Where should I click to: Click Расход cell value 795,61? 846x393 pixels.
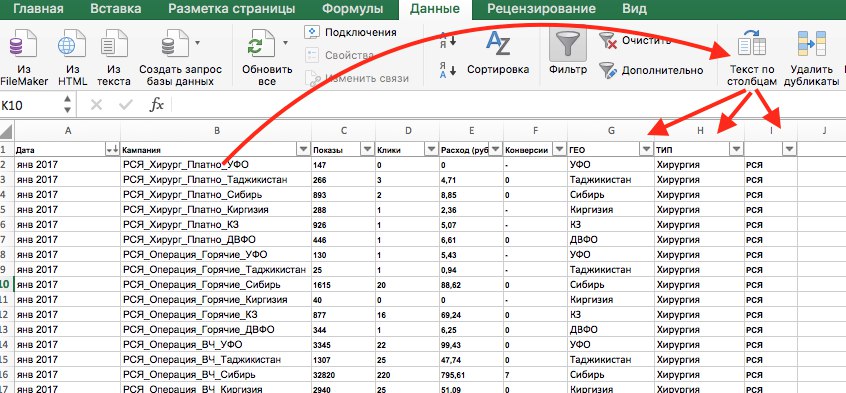tap(471, 375)
